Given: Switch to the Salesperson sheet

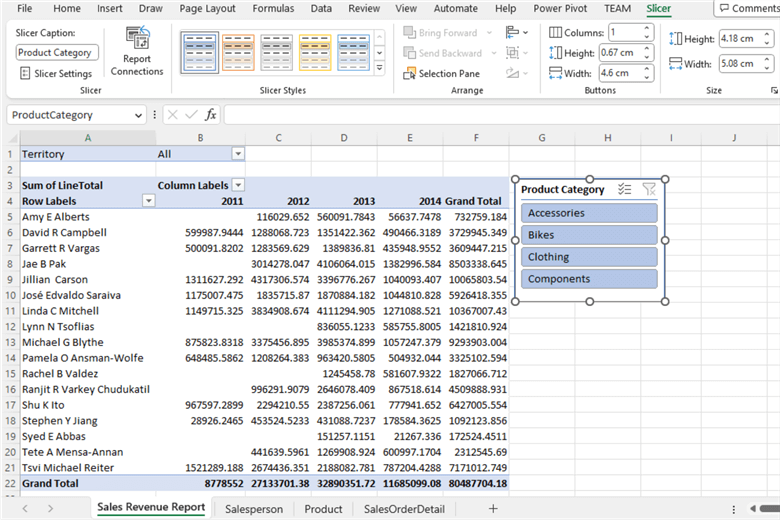Looking at the screenshot, I should coord(254,509).
